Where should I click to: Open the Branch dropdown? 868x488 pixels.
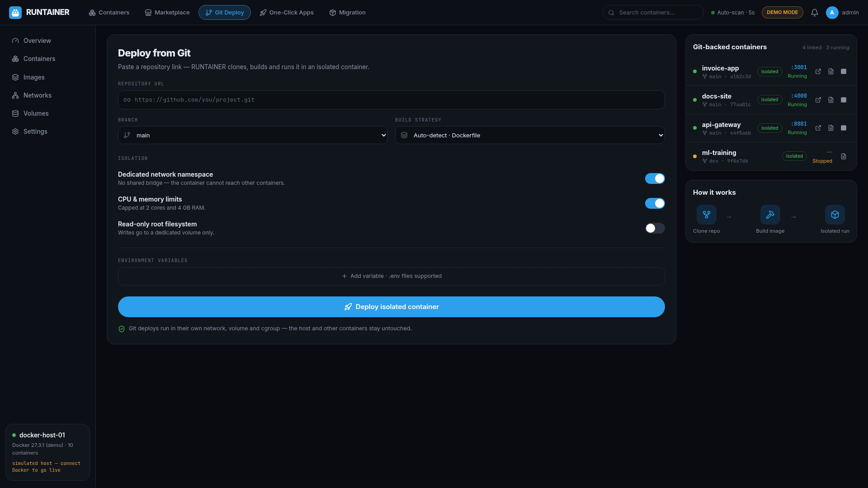pos(253,135)
